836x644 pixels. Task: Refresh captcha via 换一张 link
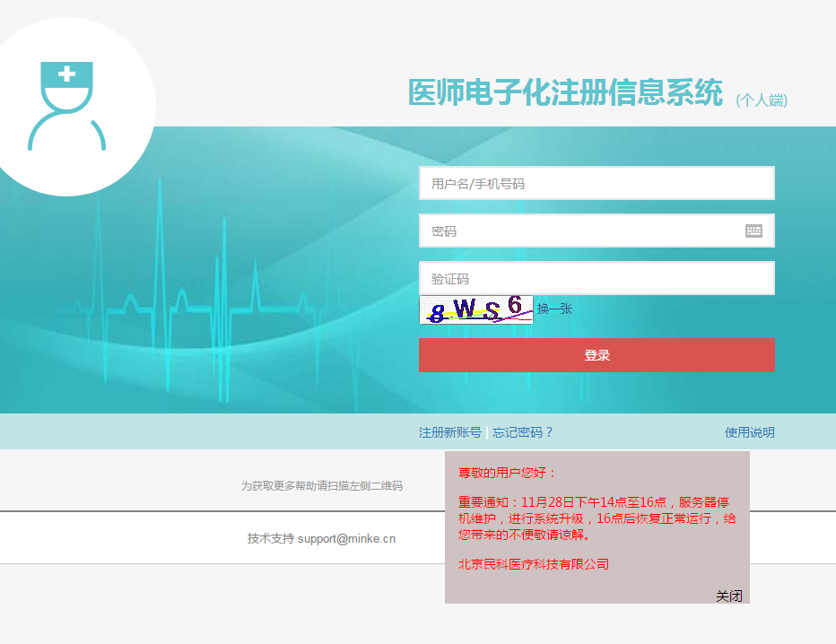pyautogui.click(x=554, y=309)
